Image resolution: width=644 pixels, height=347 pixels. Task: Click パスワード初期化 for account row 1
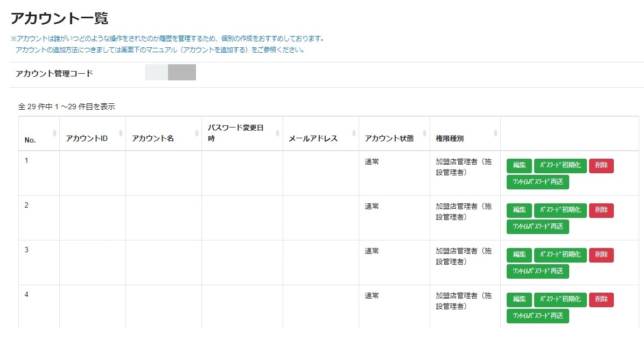(x=560, y=166)
